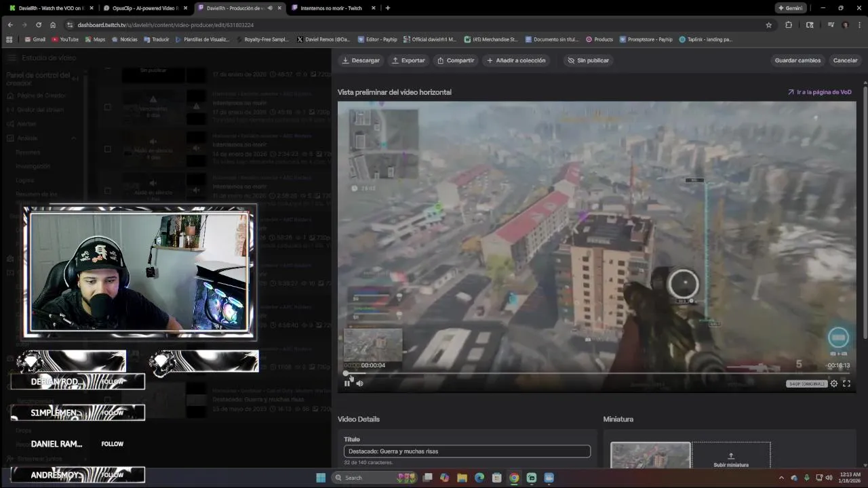Open Microsoft Edge from the taskbar
868x488 pixels.
click(x=479, y=478)
